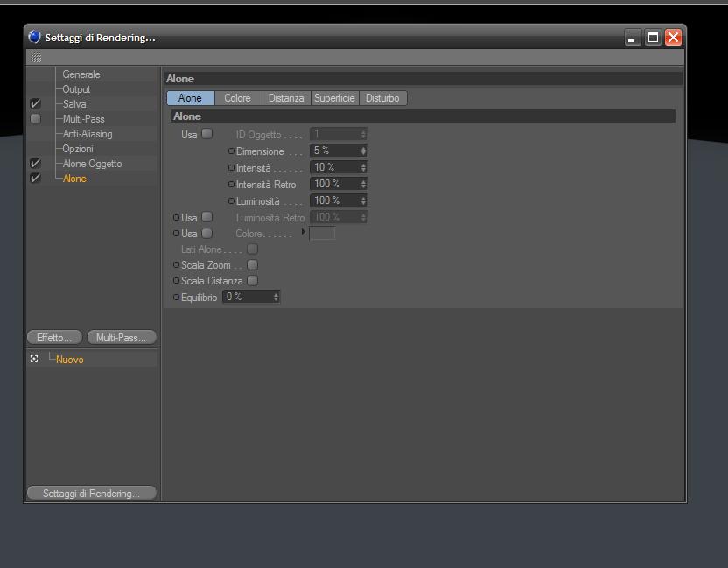Viewport: 728px width, 568px height.
Task: Click the target icon beside Nuovo preset
Action: click(x=34, y=359)
